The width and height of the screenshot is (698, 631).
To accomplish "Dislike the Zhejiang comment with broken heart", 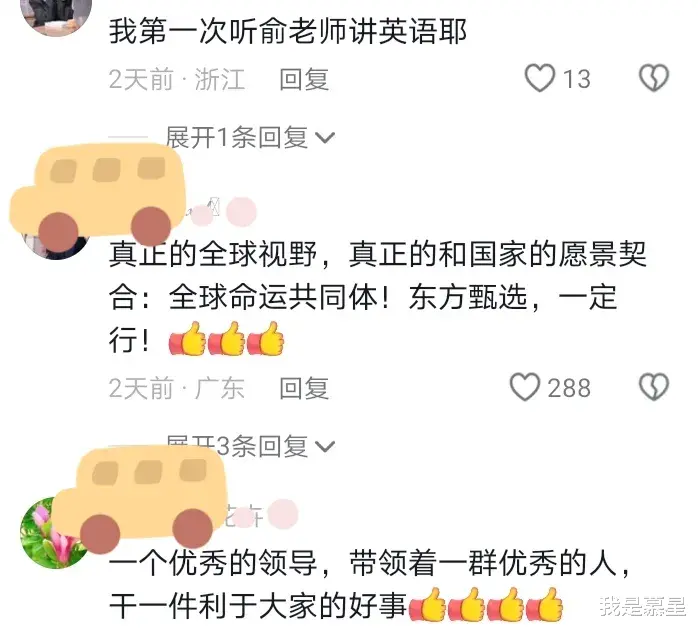I will (x=654, y=78).
